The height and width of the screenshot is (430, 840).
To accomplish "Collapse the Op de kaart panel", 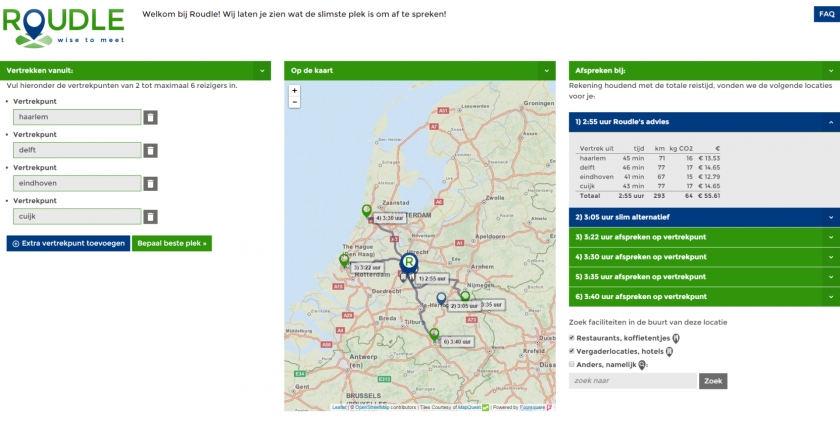I will coord(546,71).
